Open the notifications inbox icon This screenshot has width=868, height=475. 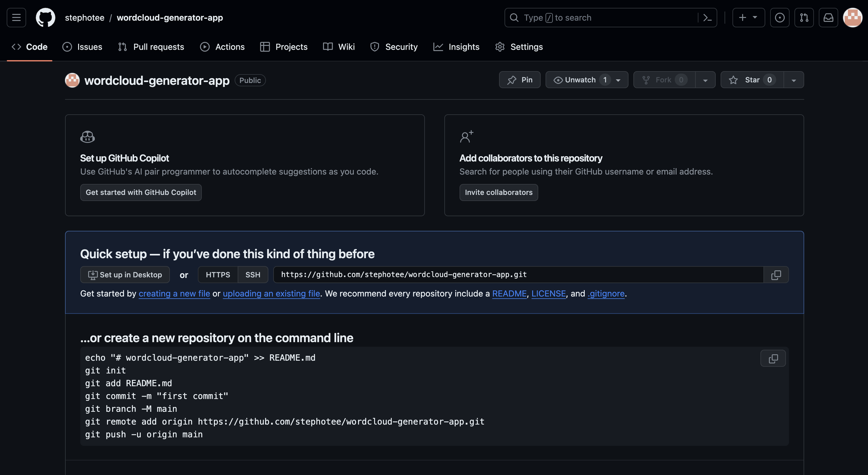pyautogui.click(x=828, y=18)
